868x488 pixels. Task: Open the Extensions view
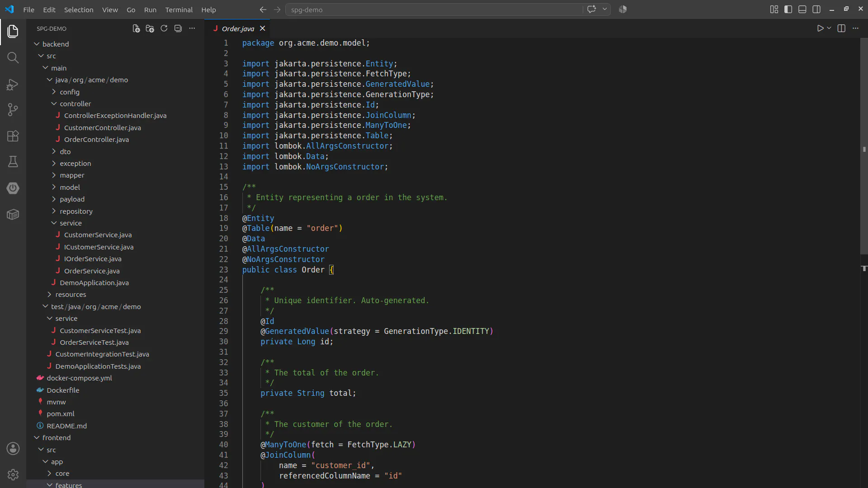coord(13,136)
